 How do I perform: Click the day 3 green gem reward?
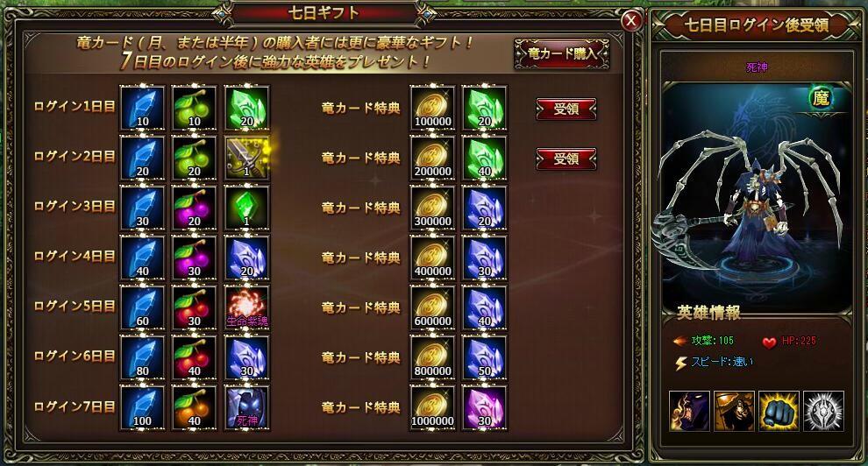(x=246, y=208)
